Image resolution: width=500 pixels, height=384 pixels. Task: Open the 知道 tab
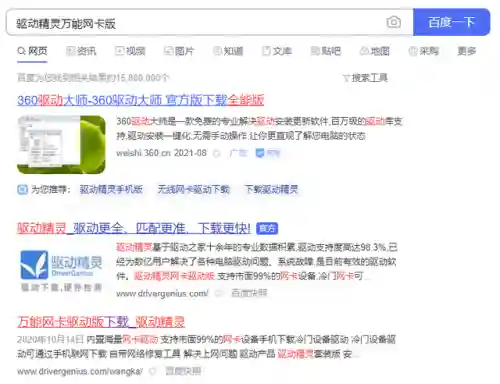[228, 51]
